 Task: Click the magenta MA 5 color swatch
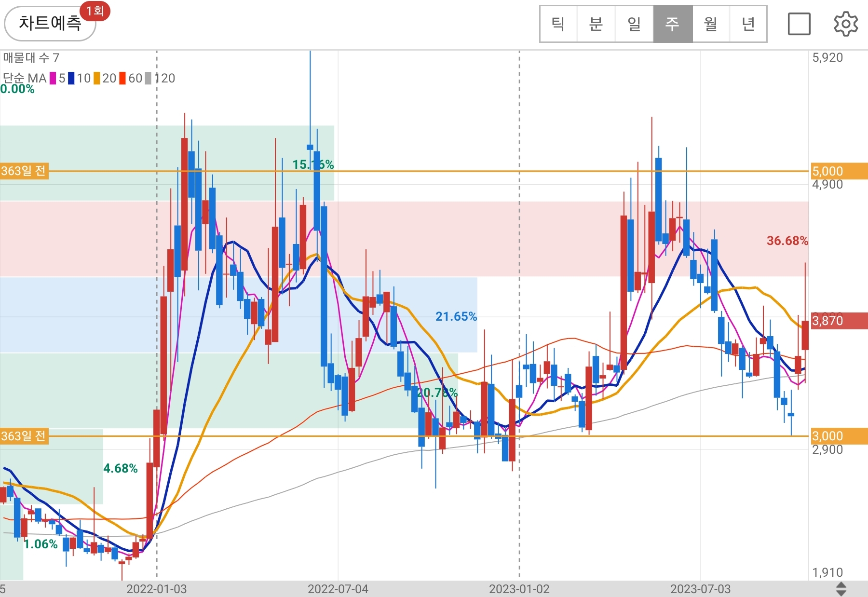click(x=53, y=78)
